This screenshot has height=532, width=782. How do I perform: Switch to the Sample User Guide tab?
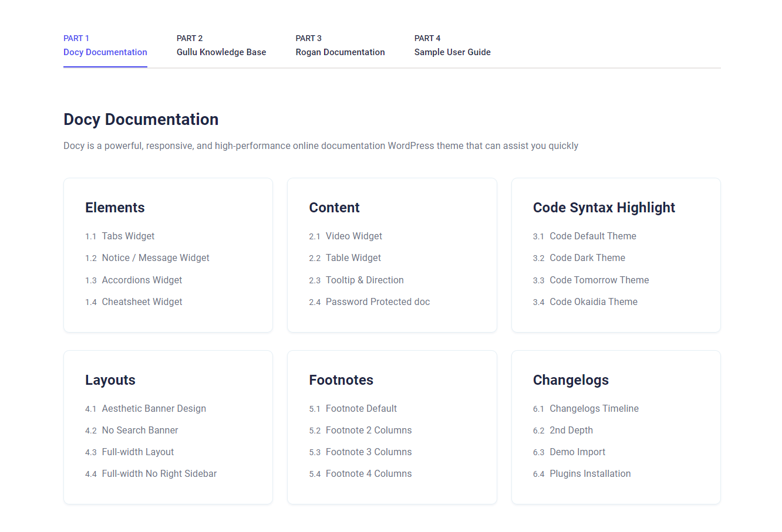(452, 46)
